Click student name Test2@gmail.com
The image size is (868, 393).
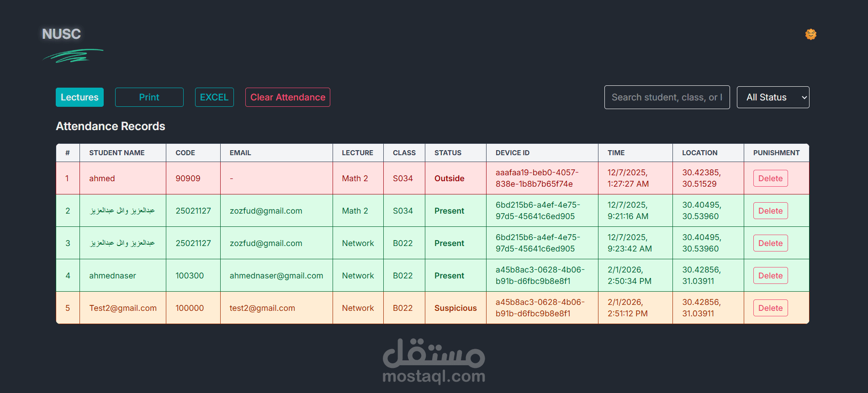pos(123,308)
